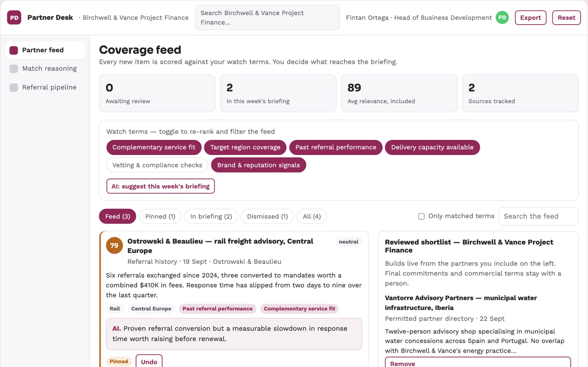This screenshot has width=588, height=367.
Task: Open Ostrowski & Beaulieu rail freight title
Action: [220, 246]
